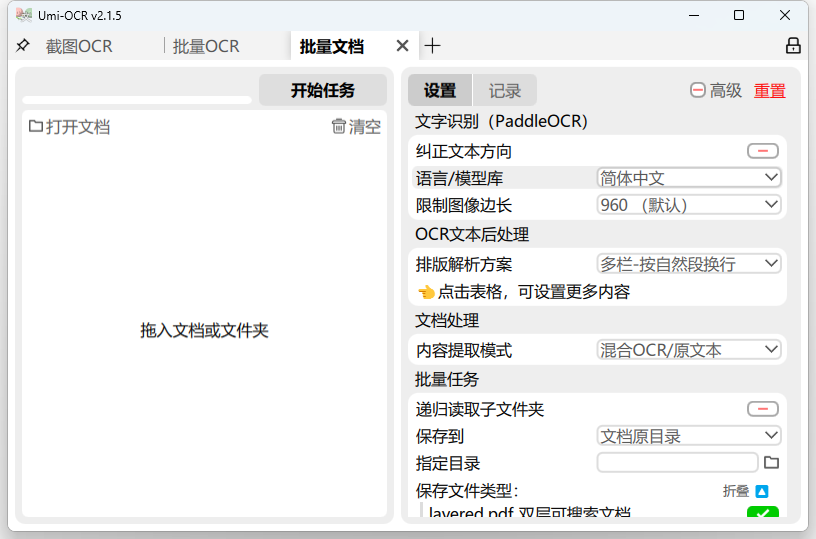Open the 限制图像边长 dropdown
Image resolution: width=816 pixels, height=539 pixels.
tap(688, 204)
